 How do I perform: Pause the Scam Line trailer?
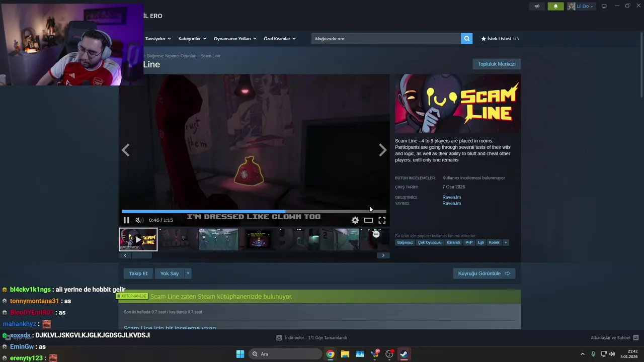pos(126,220)
